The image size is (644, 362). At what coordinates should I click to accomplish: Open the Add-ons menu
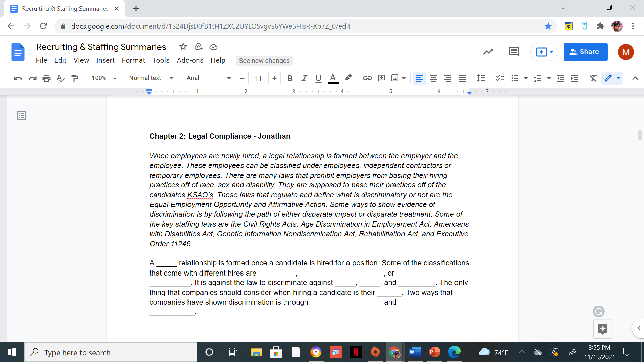tap(190, 60)
